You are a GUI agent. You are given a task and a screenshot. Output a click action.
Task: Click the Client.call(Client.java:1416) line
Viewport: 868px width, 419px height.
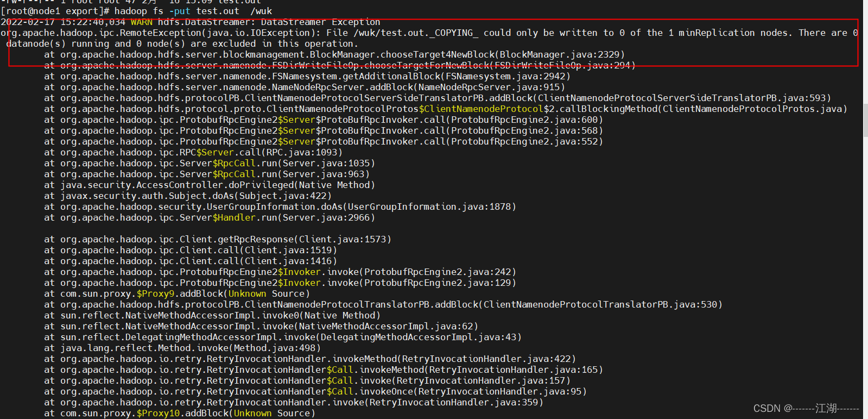tap(191, 261)
